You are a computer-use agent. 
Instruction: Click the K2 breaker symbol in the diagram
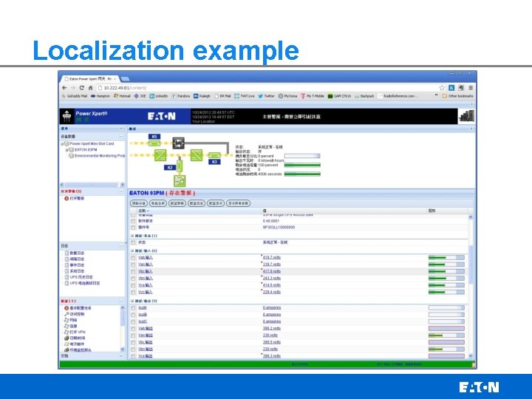[180, 166]
